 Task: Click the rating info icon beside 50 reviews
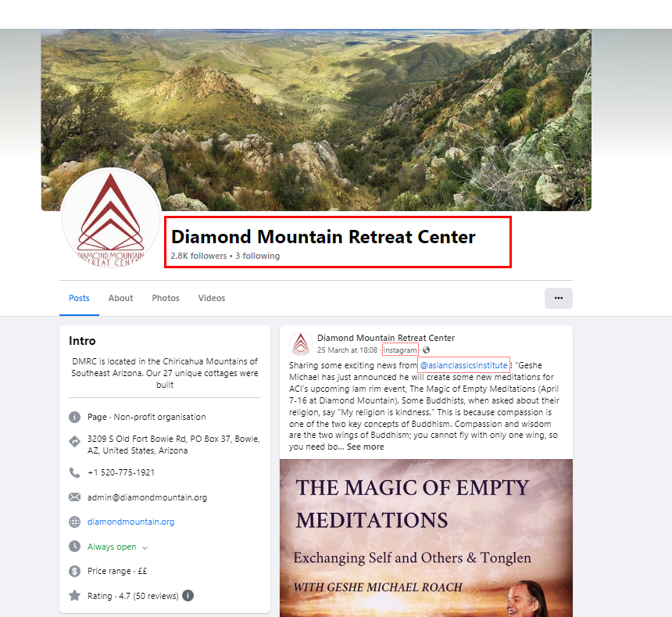click(x=188, y=596)
